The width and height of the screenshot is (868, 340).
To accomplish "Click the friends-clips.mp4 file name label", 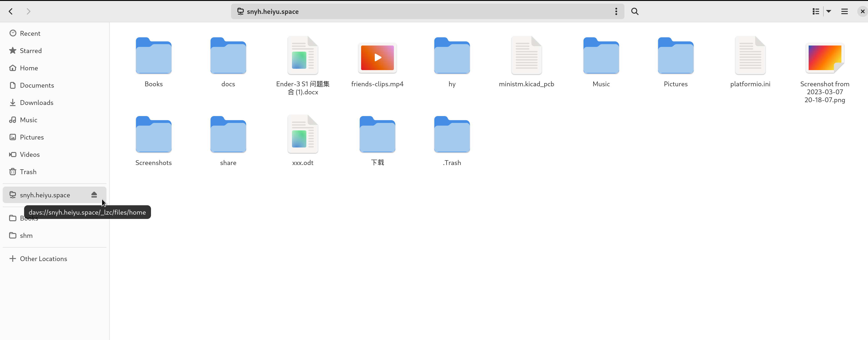I will [377, 84].
